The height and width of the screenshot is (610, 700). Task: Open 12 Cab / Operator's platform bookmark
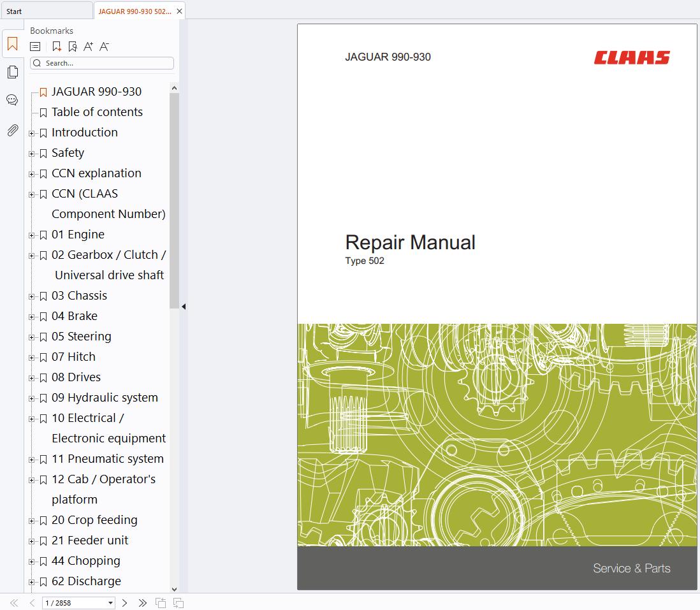(103, 489)
